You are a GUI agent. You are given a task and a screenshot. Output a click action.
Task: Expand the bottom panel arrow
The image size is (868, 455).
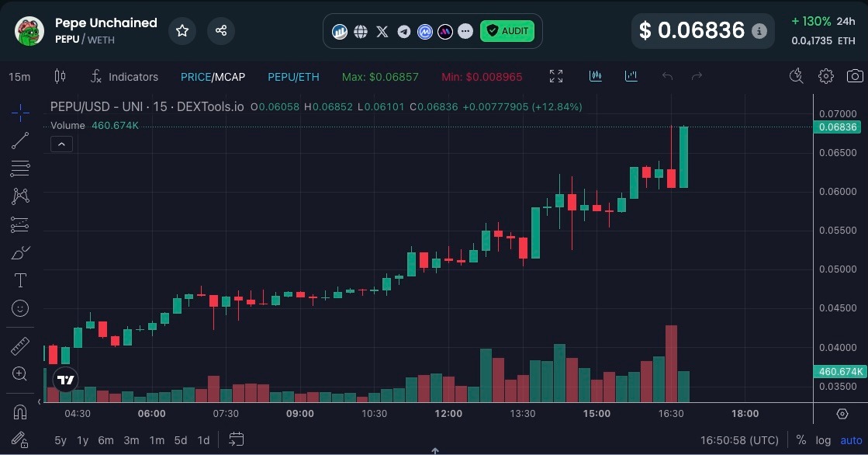click(x=435, y=451)
